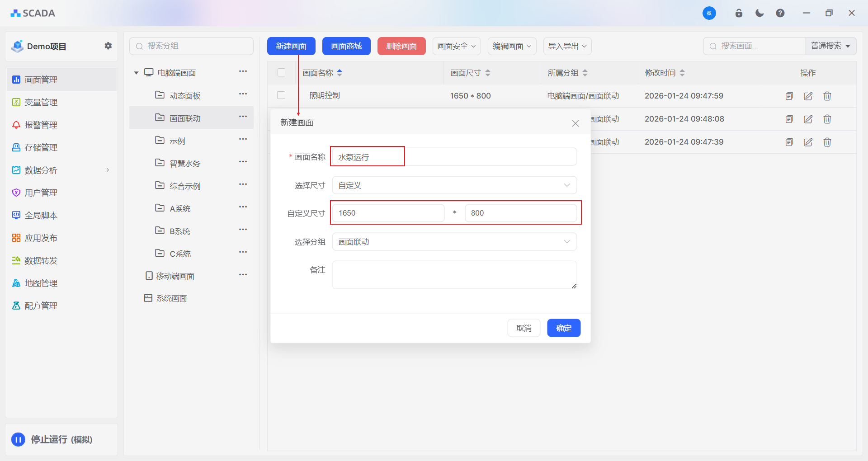Click the lock icon in the title bar
The image size is (868, 461).
click(739, 13)
